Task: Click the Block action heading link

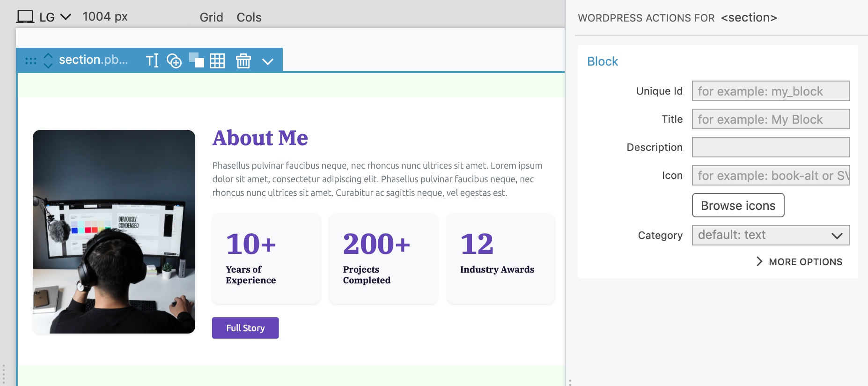Action: [603, 61]
